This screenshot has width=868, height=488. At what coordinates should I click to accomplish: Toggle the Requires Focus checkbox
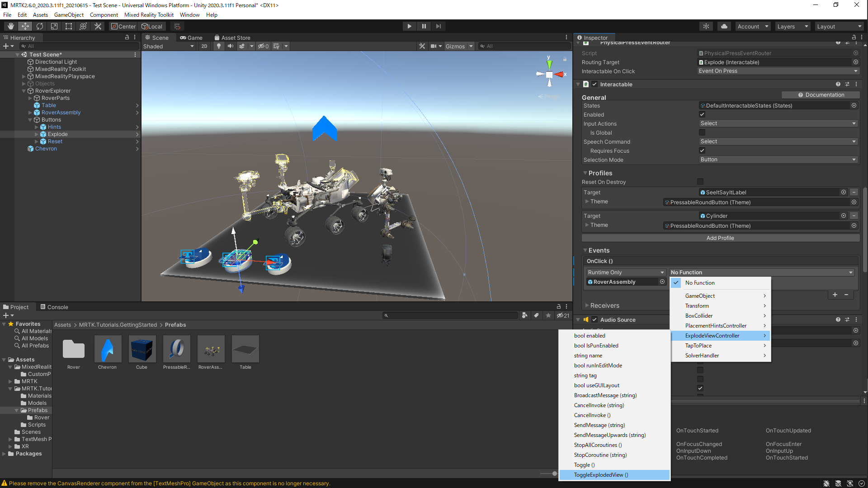click(x=702, y=151)
